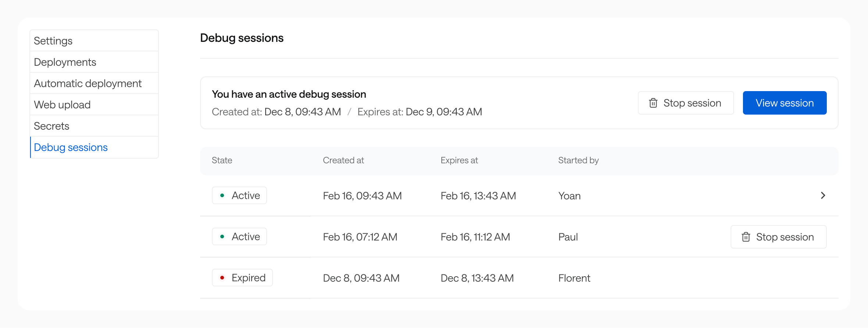Select the 'Dec 8, 09:43 AM' table cell
Screen dimensions: 868x328
(361, 278)
